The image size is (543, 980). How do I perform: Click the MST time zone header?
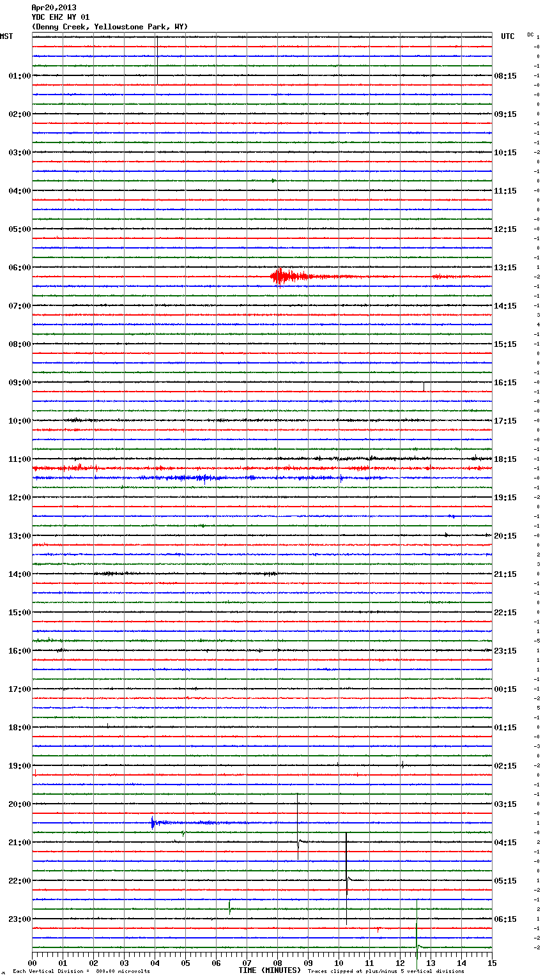click(x=6, y=36)
